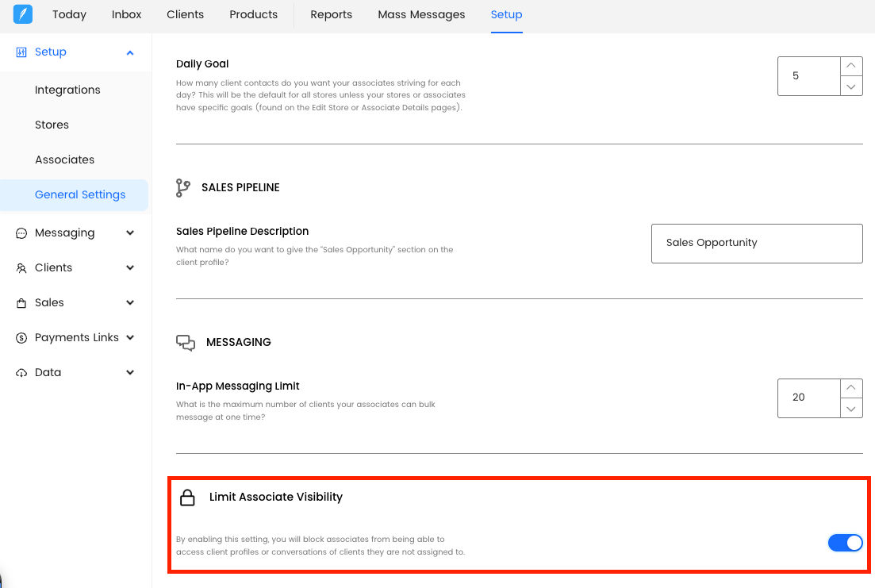Click the Daily Goal number field
Viewport: 875px width, 588px height.
[x=808, y=76]
